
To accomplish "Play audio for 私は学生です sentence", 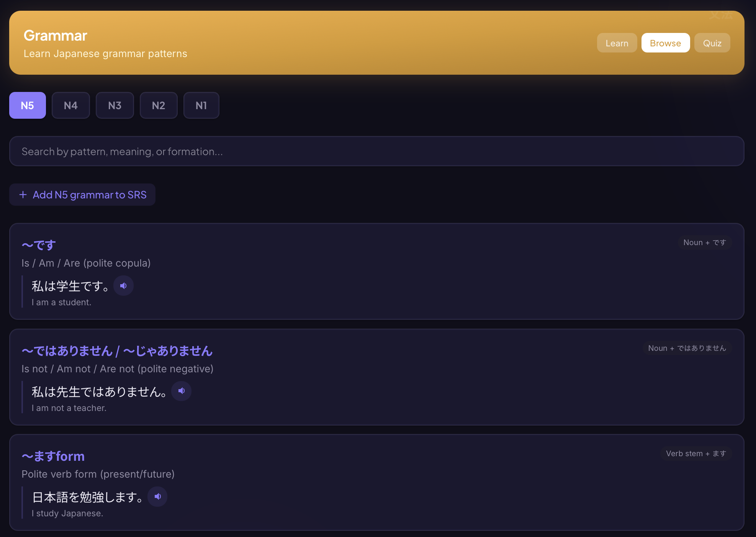I will (x=123, y=286).
